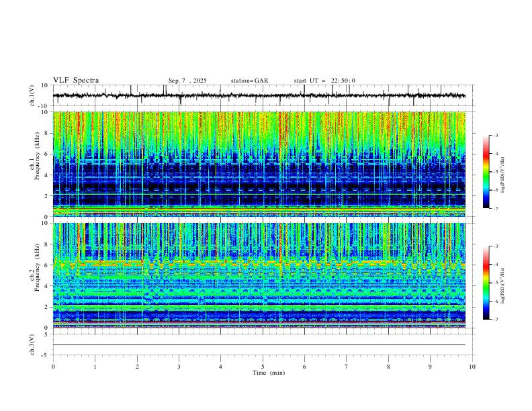Click the 4 kHz tick on ch.1 spectrogram
The height and width of the screenshot is (411, 532).
(x=46, y=175)
